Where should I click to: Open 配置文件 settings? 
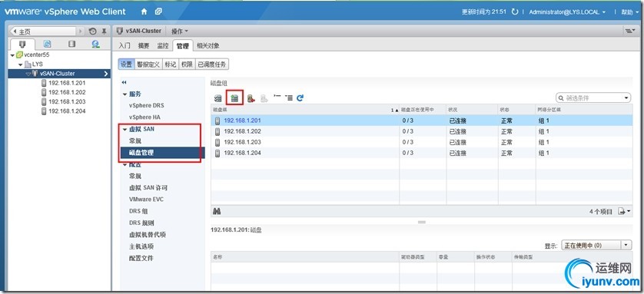[141, 259]
